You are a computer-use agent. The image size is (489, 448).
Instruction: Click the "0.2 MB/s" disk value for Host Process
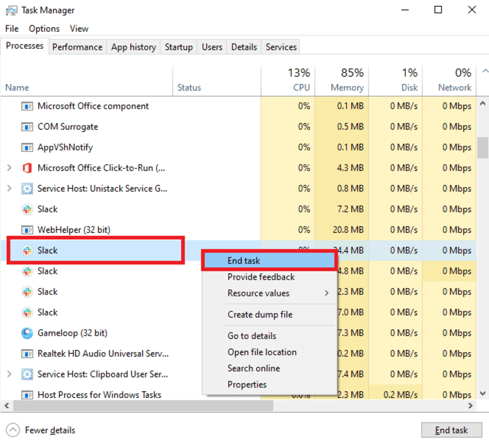click(400, 395)
